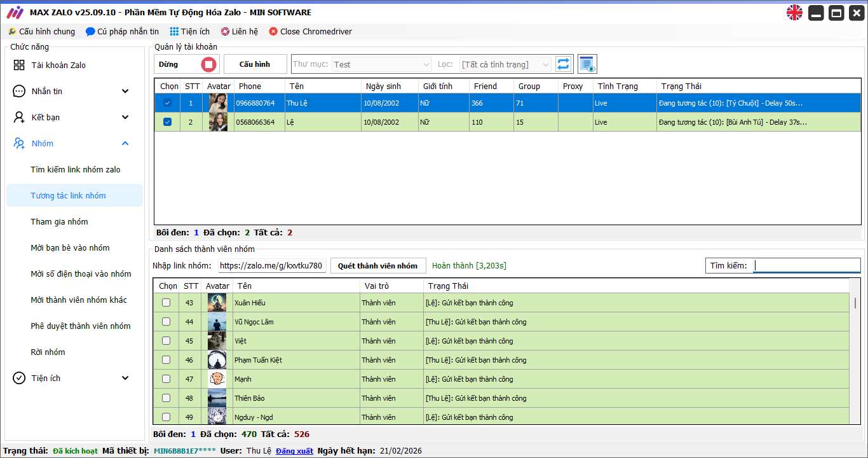Click the account list view icon
Viewport: 868px width, 458px height.
click(587, 64)
